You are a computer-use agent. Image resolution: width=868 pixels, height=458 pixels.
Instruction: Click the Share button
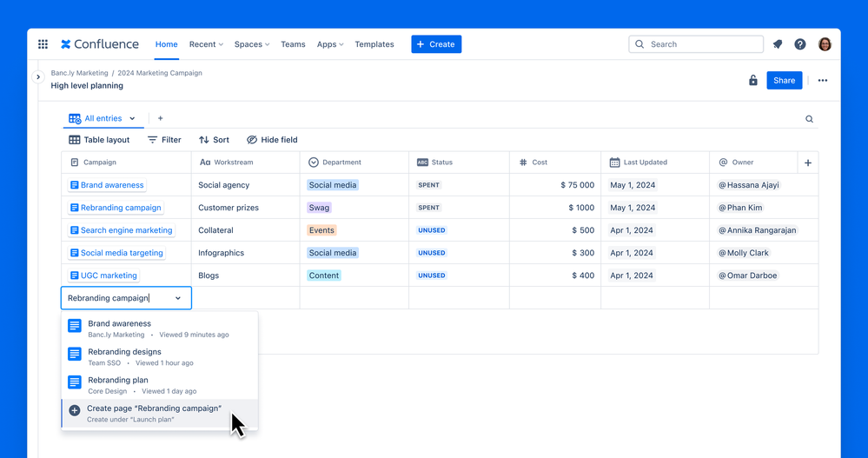pos(785,80)
